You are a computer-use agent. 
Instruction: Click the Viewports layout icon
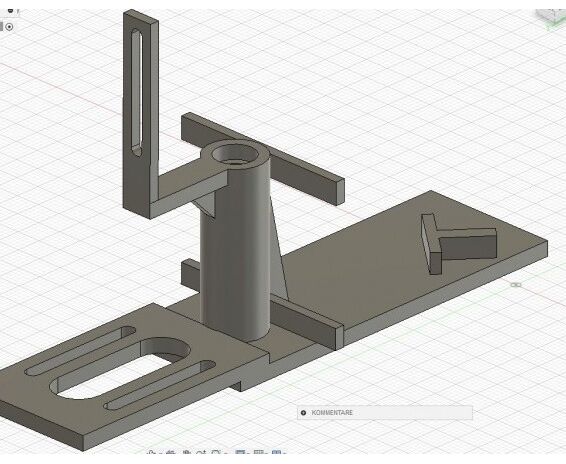point(277,452)
